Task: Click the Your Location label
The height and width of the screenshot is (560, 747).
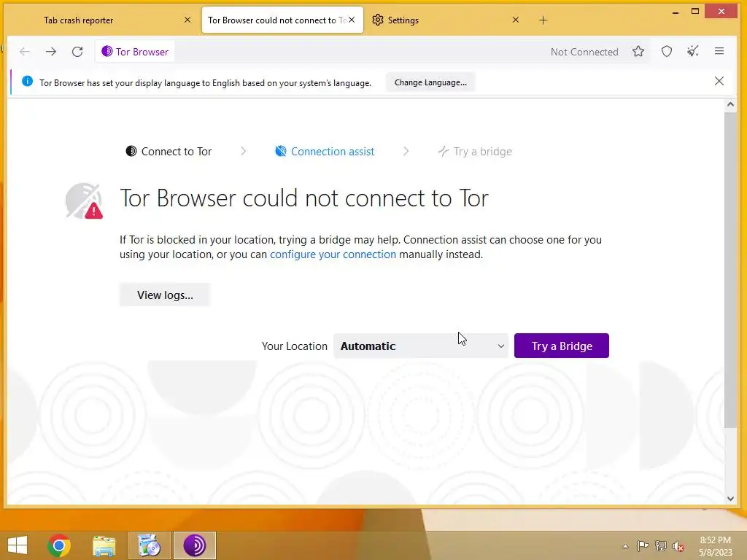Action: (295, 346)
